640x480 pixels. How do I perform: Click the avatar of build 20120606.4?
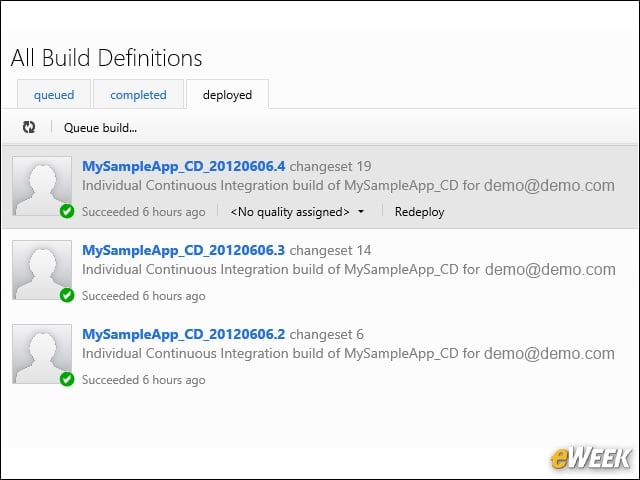[42, 186]
